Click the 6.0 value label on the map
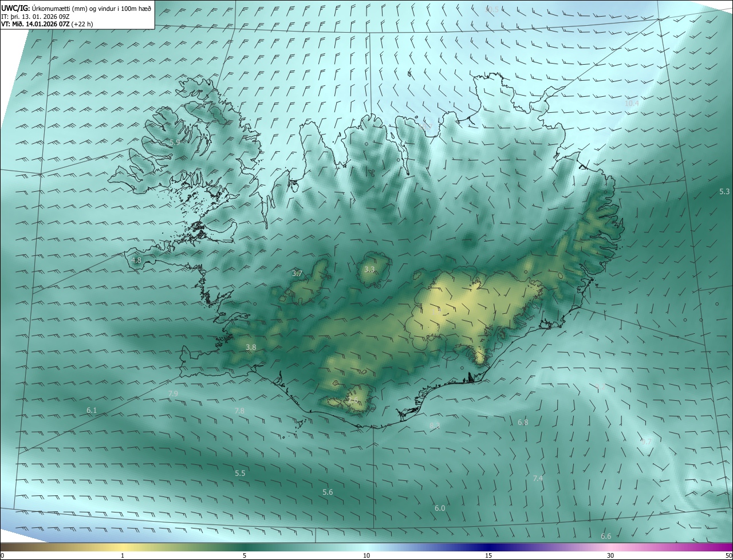The width and height of the screenshot is (733, 560). (x=440, y=508)
